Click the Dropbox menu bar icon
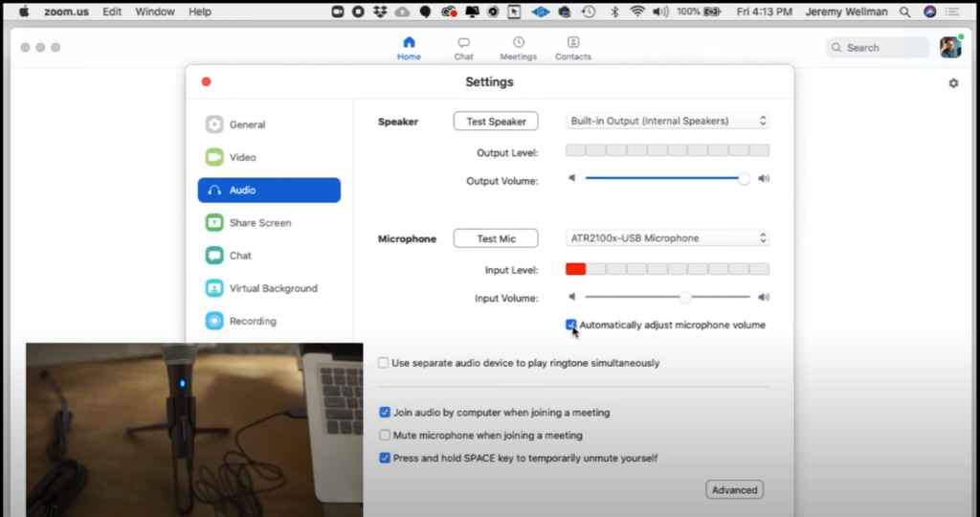The width and height of the screenshot is (980, 517). pyautogui.click(x=380, y=11)
